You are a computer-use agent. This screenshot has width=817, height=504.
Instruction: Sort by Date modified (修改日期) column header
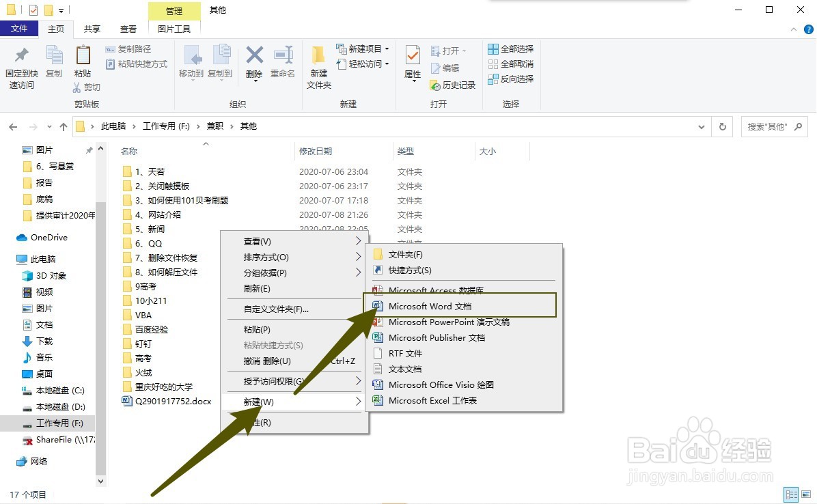315,151
